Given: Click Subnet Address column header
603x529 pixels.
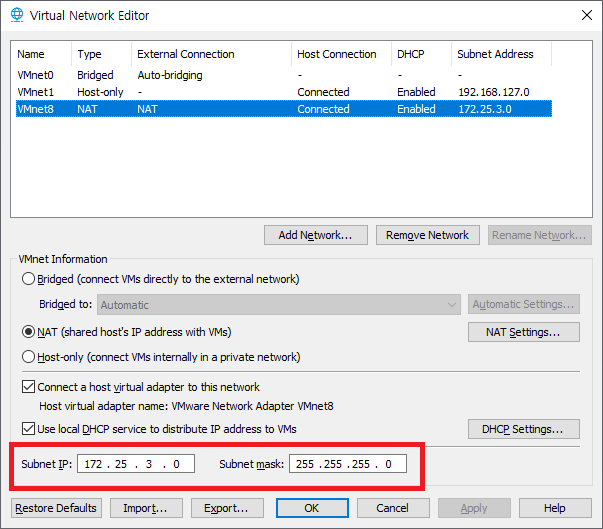Looking at the screenshot, I should coord(501,54).
